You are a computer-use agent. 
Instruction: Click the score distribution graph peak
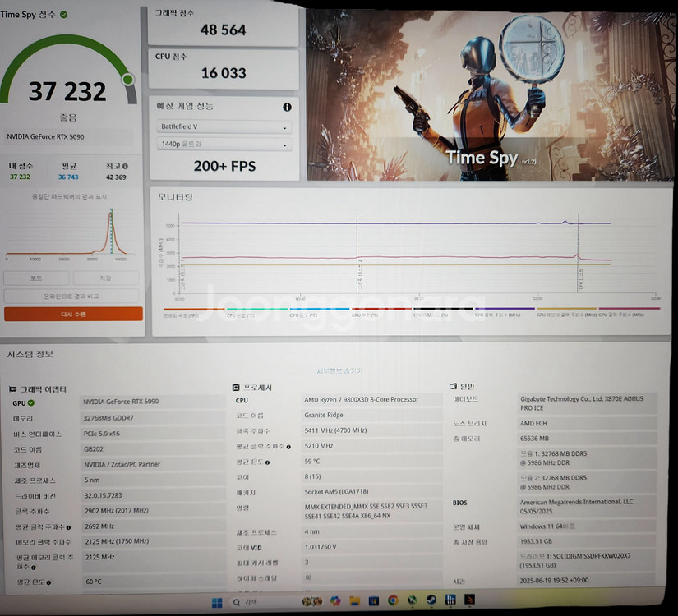click(x=111, y=214)
